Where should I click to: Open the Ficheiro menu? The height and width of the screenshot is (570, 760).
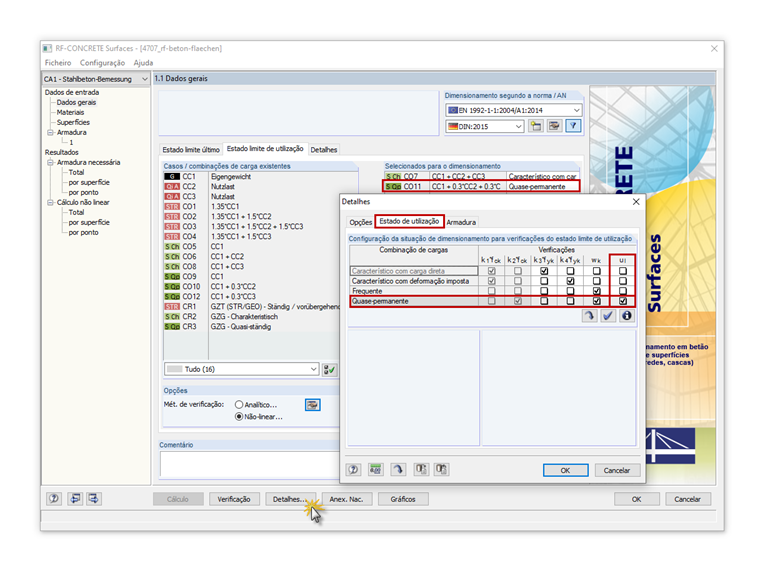coord(58,63)
